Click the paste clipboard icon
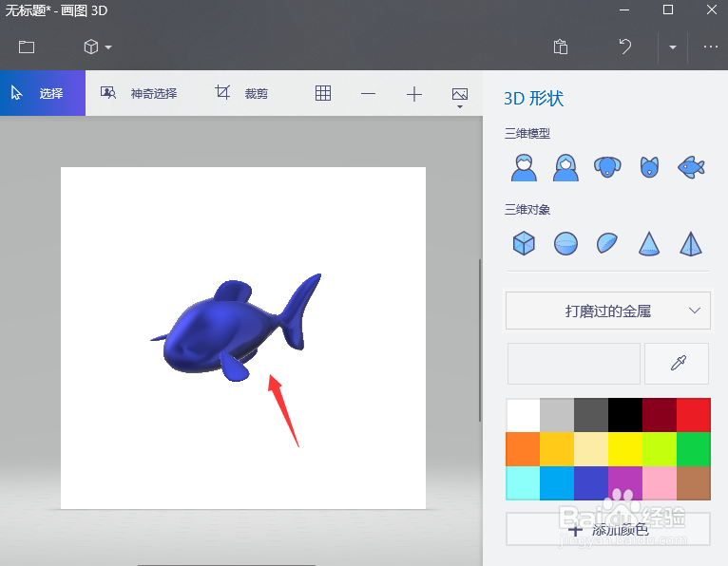This screenshot has width=728, height=566. click(561, 47)
